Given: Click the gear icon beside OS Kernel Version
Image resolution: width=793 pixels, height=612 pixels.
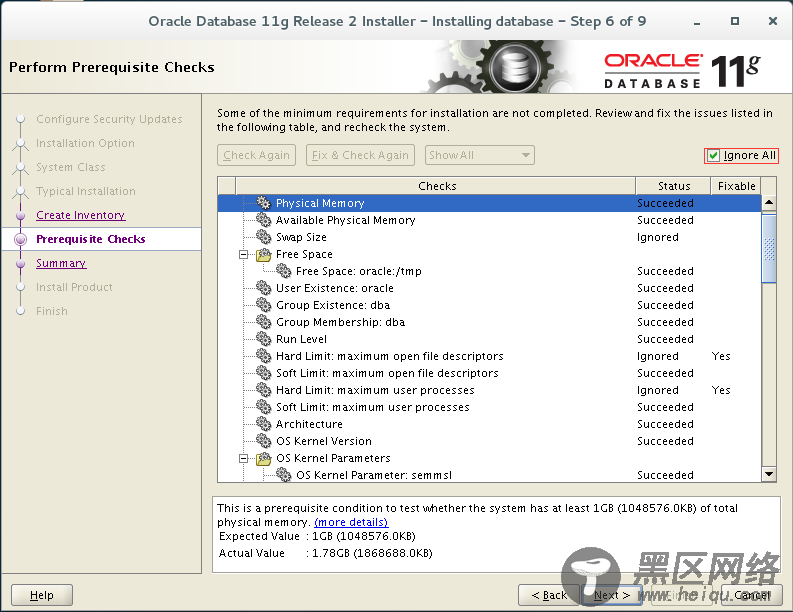Looking at the screenshot, I should tap(263, 441).
